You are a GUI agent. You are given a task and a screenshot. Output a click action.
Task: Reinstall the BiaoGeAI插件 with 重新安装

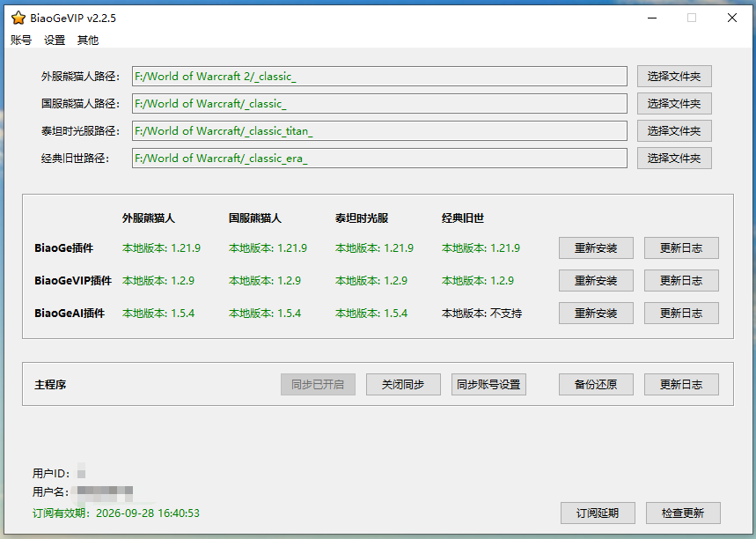[x=596, y=314]
